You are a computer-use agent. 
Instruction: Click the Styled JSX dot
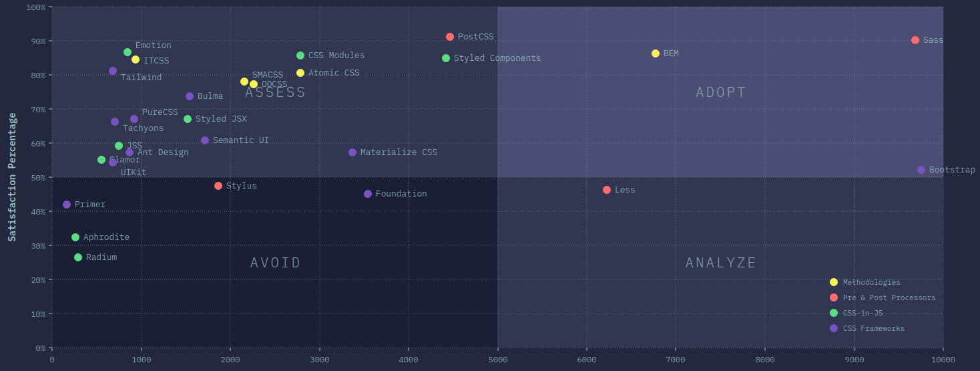pyautogui.click(x=188, y=119)
